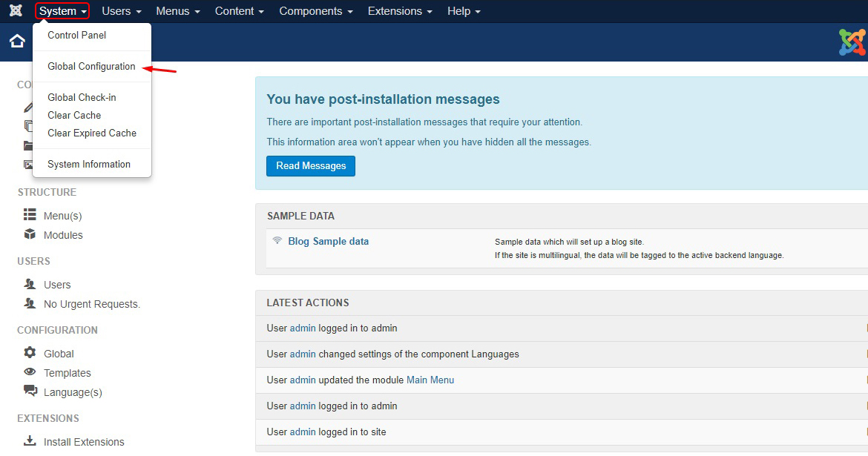Open the Extensions dropdown
The width and height of the screenshot is (868, 456).
[x=399, y=11]
